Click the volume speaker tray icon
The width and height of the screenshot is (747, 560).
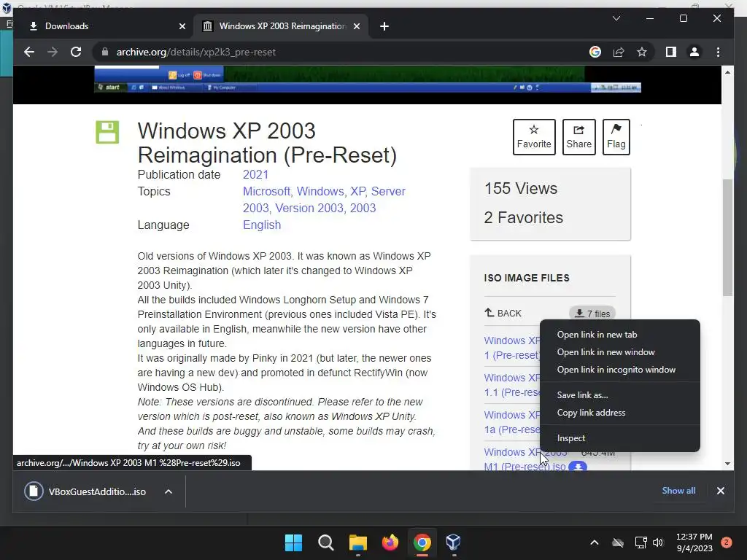click(x=658, y=542)
